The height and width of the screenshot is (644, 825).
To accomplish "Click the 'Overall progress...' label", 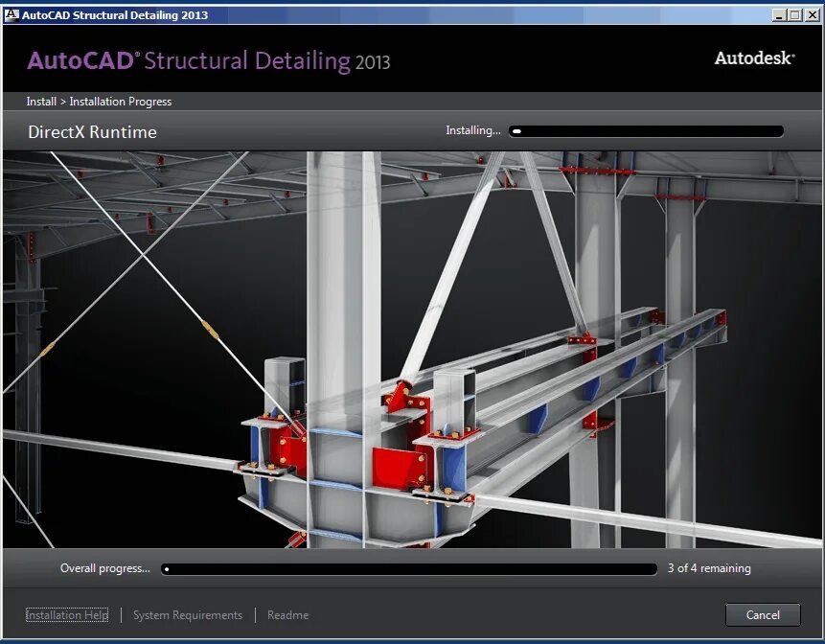I will click(104, 568).
